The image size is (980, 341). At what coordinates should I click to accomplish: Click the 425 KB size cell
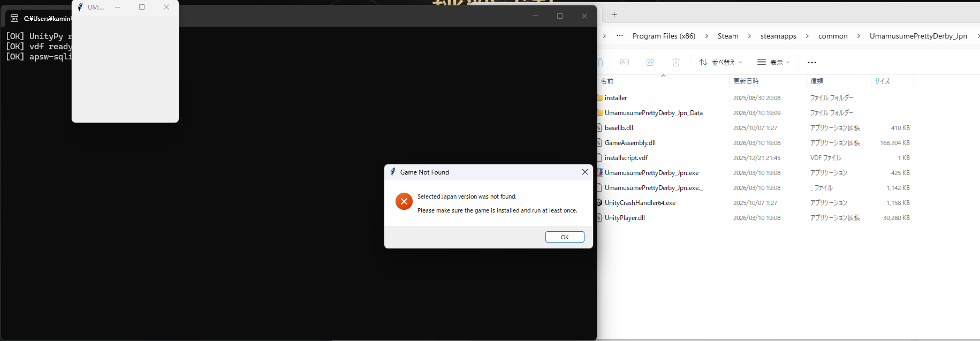[x=900, y=173]
